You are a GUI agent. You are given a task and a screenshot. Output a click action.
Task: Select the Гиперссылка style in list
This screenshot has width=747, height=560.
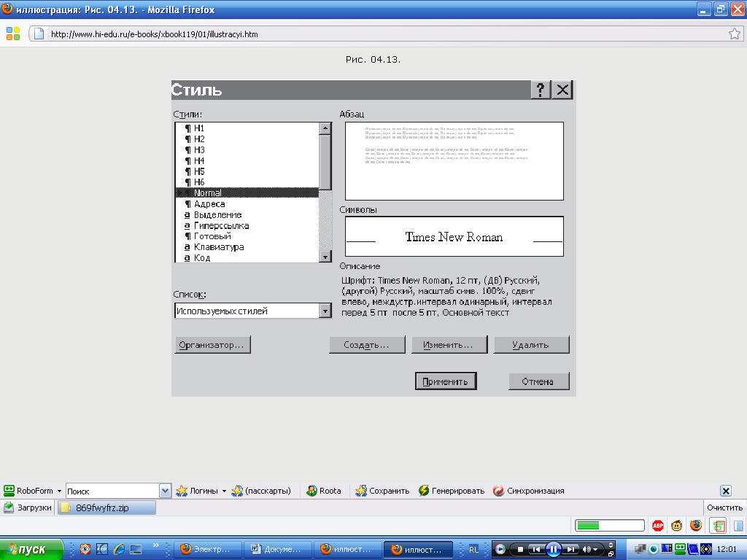[247, 226]
